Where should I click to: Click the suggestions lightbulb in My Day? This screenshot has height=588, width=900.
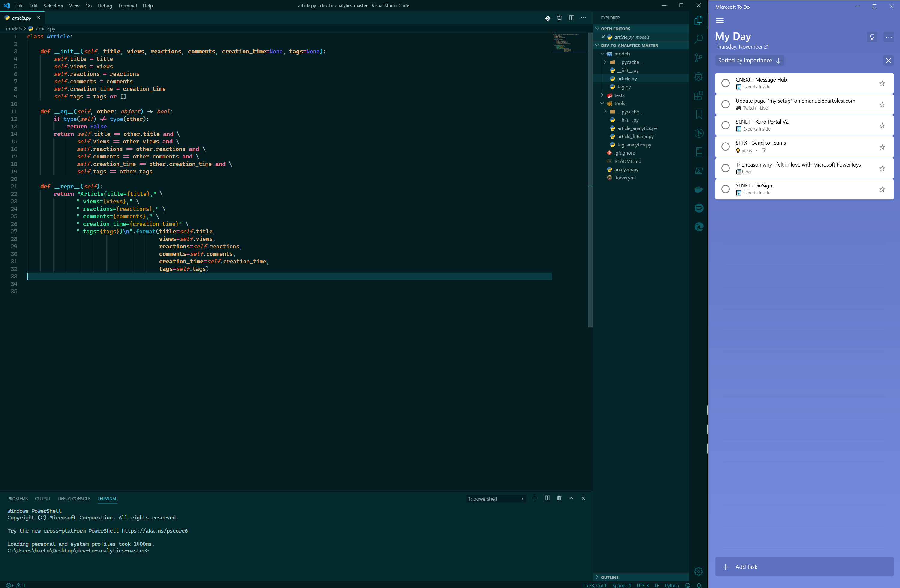[x=872, y=37]
